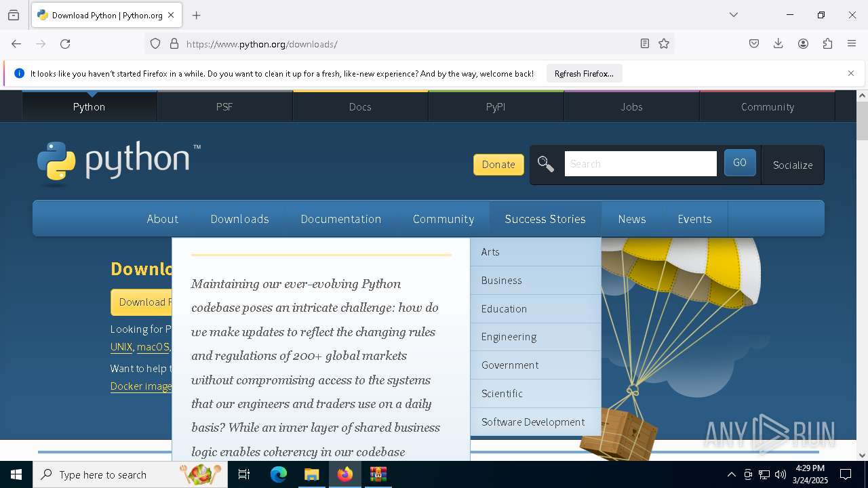
Task: Click the GO search button
Action: point(740,163)
